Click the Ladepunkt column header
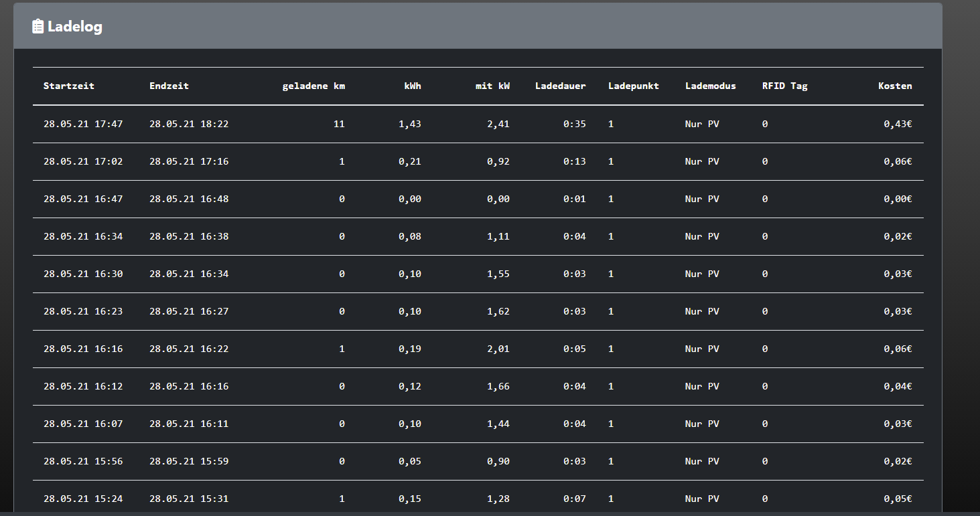 [634, 86]
